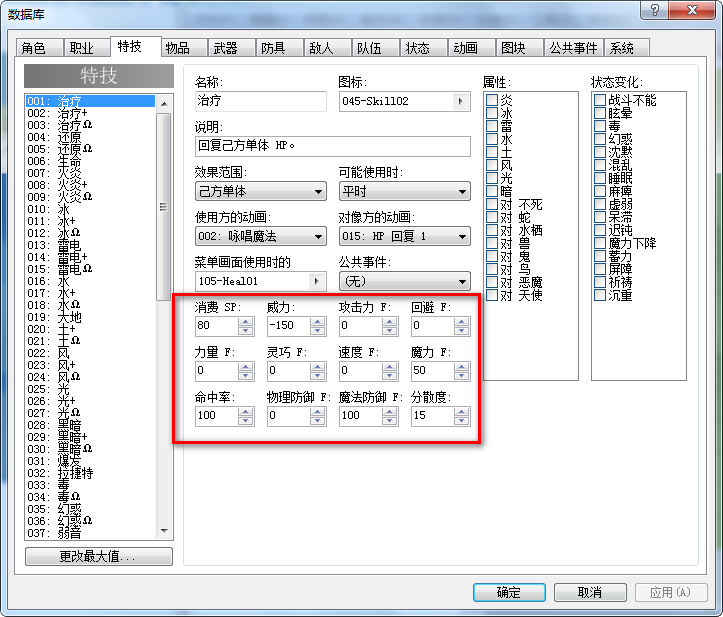Check the 毒 state change
Screen dimensions: 723x617
600,126
